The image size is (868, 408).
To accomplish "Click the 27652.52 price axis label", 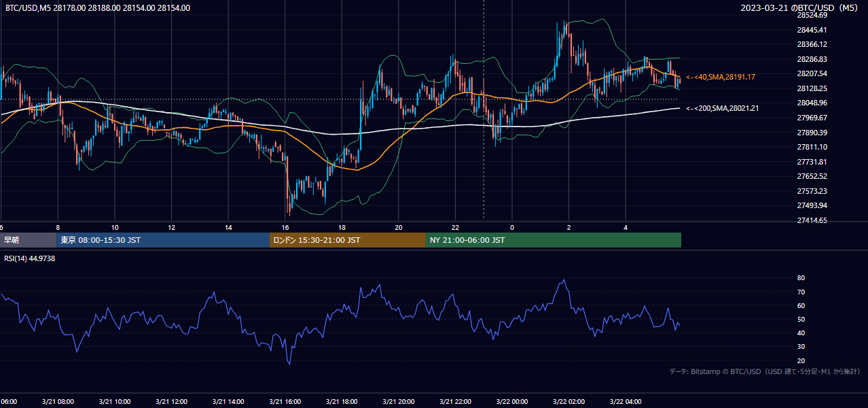I will pos(812,176).
